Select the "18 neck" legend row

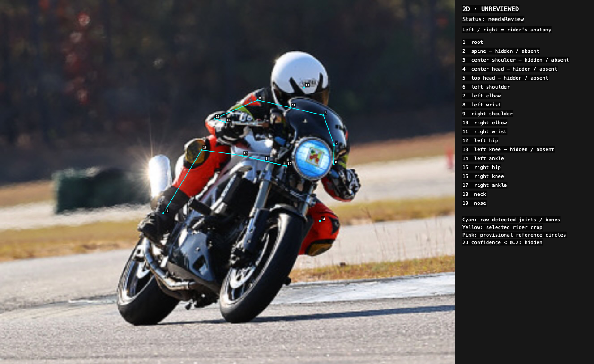pyautogui.click(x=474, y=194)
